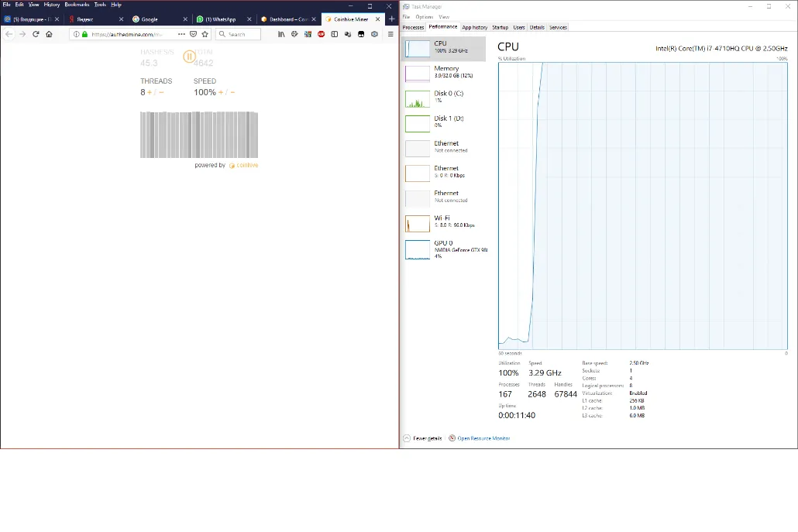Switch to Details tab
The image size is (798, 532).
(537, 27)
